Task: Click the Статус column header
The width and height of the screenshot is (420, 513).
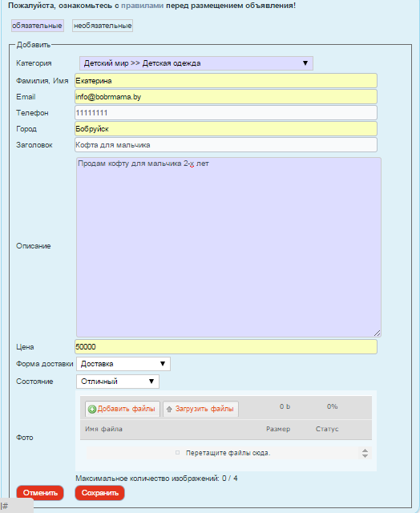Action: (327, 429)
